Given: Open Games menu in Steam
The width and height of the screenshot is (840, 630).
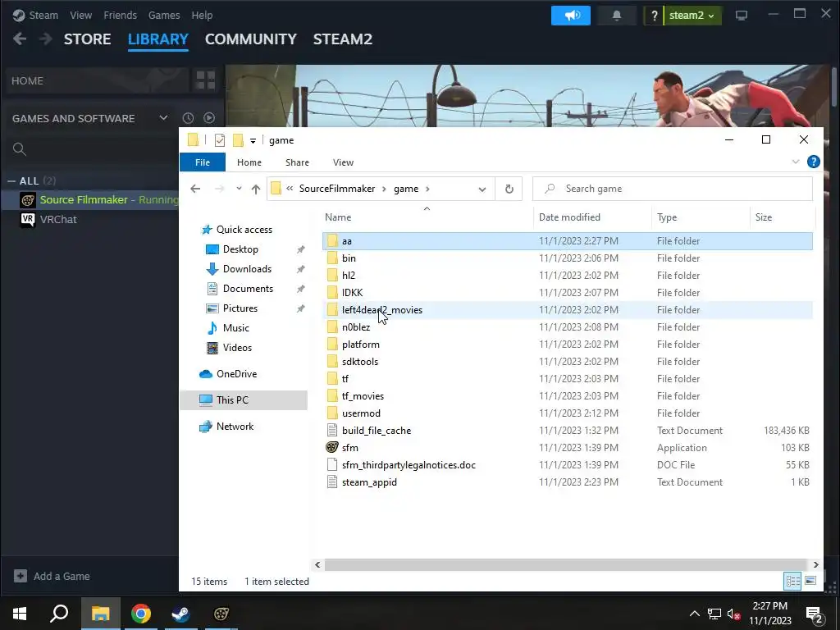Looking at the screenshot, I should click(164, 16).
